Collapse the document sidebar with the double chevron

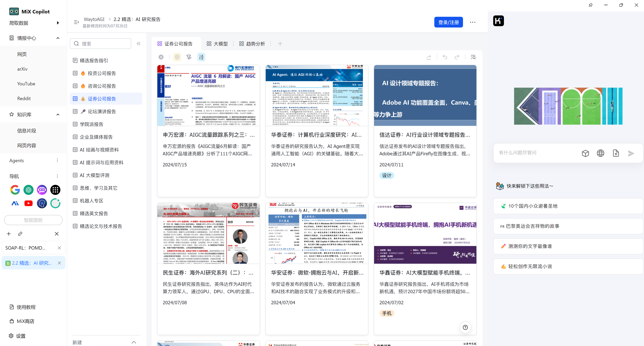pos(139,44)
